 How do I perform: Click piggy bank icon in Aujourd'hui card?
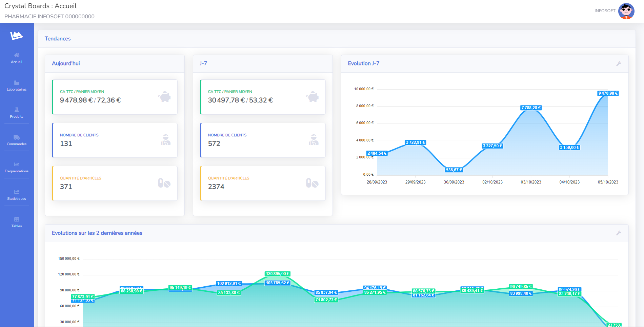coord(164,97)
